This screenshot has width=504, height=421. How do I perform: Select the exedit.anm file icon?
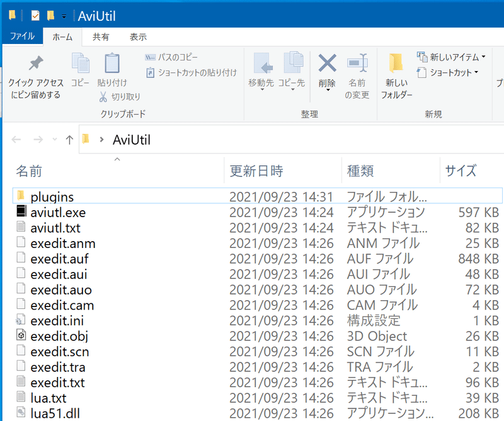[x=21, y=242]
